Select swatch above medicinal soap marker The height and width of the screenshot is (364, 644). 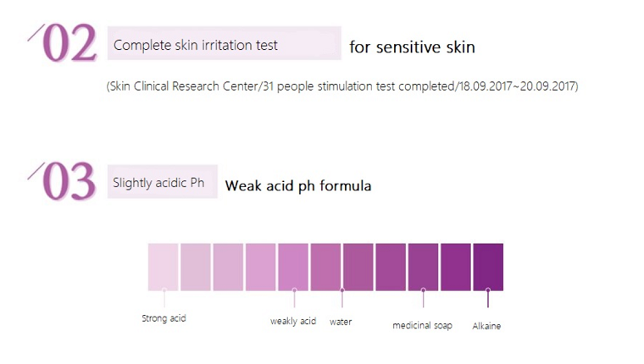[x=423, y=267]
